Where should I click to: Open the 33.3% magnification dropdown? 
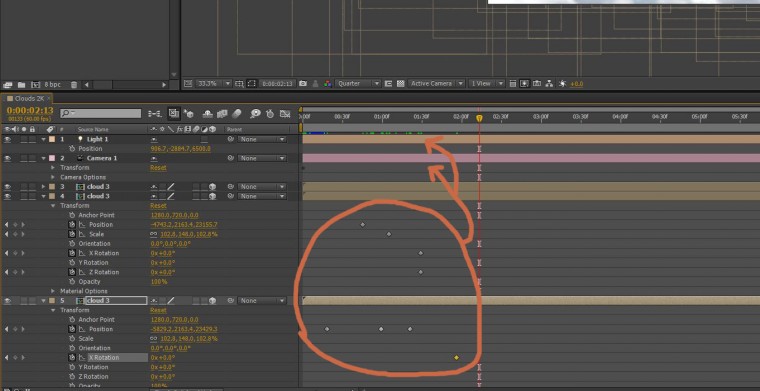[x=214, y=84]
